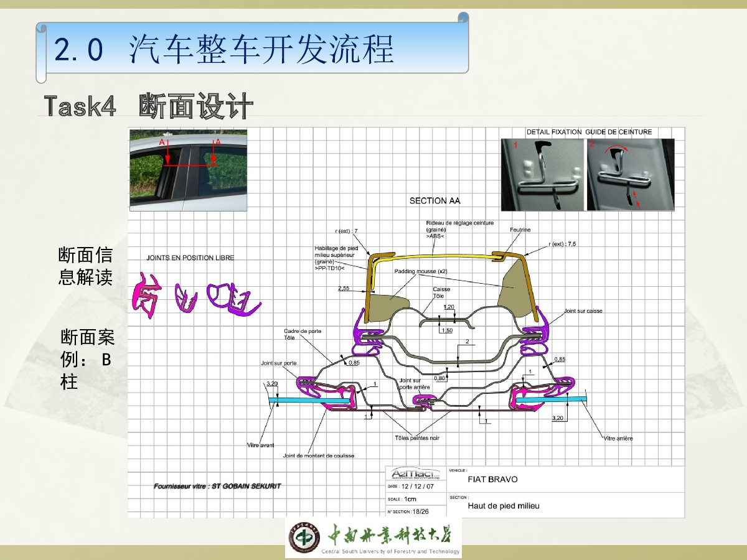Select the "r (ext) : 7,5" radius annotation
Image resolution: width=747 pixels, height=560 pixels.
click(x=562, y=244)
